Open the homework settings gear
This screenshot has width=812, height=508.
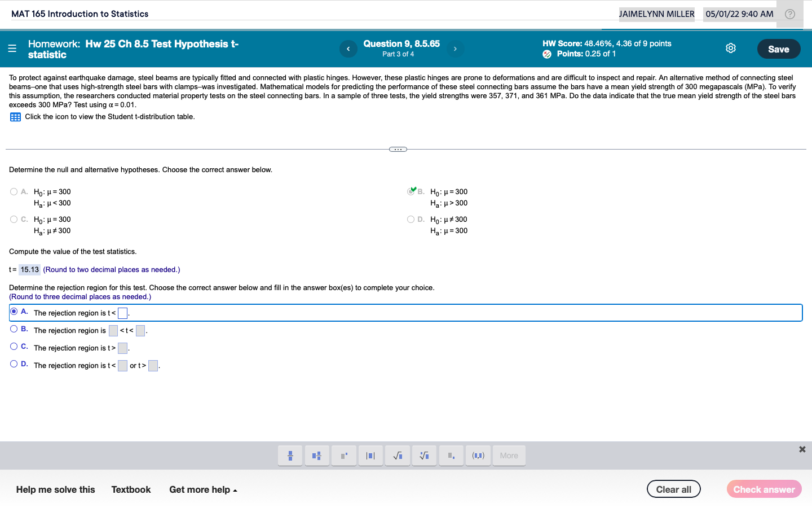(731, 49)
